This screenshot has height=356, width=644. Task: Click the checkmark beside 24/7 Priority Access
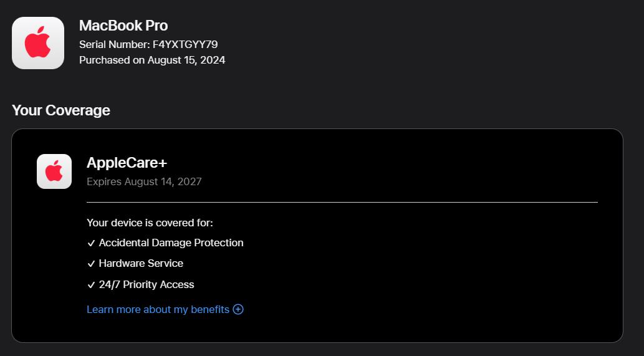91,285
